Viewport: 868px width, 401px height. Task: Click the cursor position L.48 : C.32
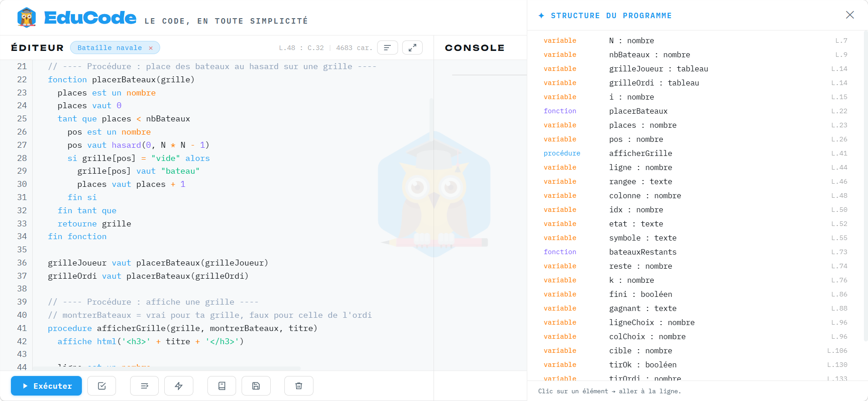click(301, 48)
